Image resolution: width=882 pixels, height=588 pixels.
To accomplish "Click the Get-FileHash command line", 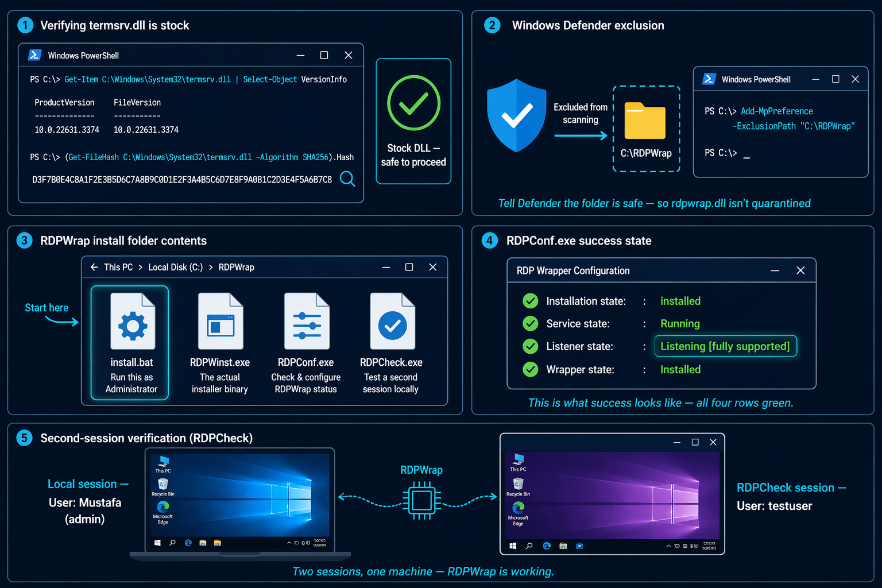I will pos(192,157).
